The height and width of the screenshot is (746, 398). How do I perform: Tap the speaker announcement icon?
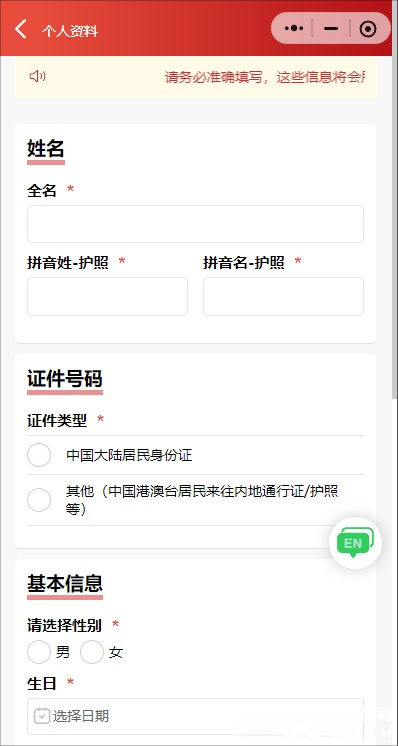(37, 76)
